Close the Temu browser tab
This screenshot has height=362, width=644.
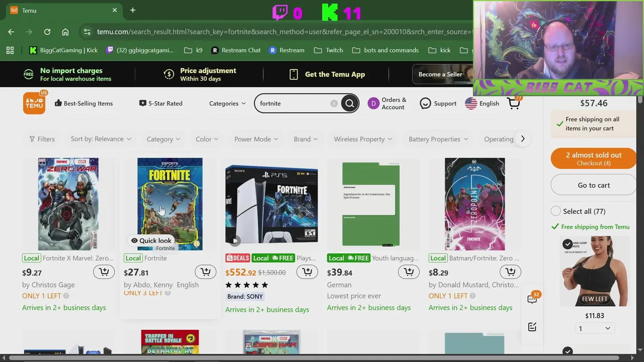(x=115, y=10)
